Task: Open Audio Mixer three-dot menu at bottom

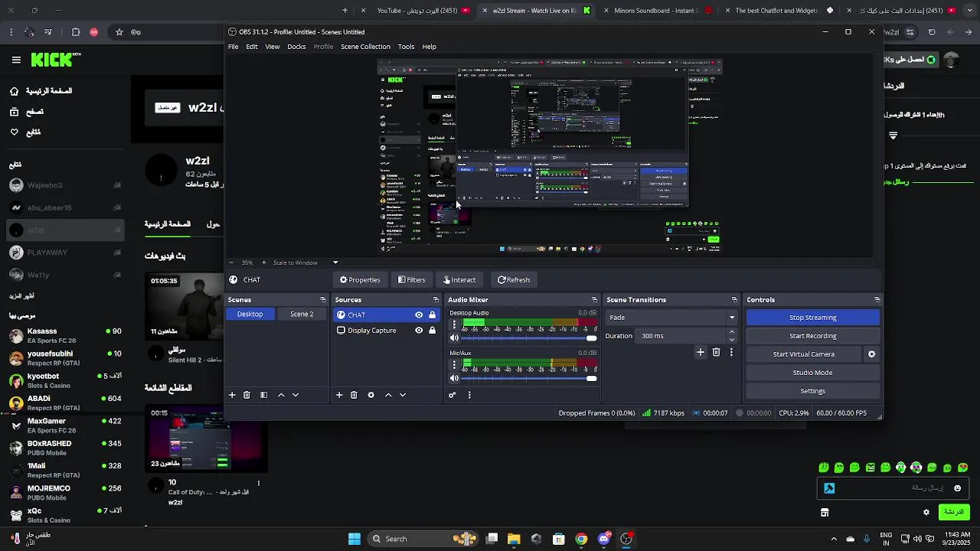Action: [469, 395]
